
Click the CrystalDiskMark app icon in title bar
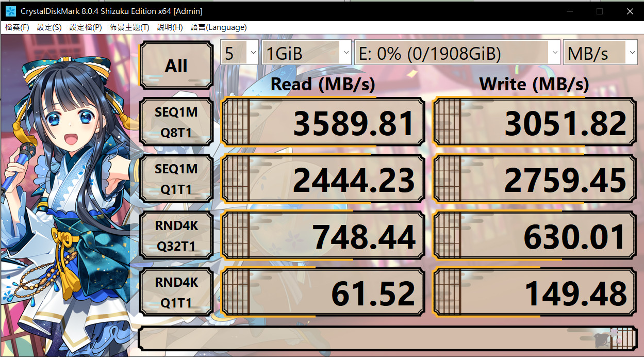[x=11, y=11]
